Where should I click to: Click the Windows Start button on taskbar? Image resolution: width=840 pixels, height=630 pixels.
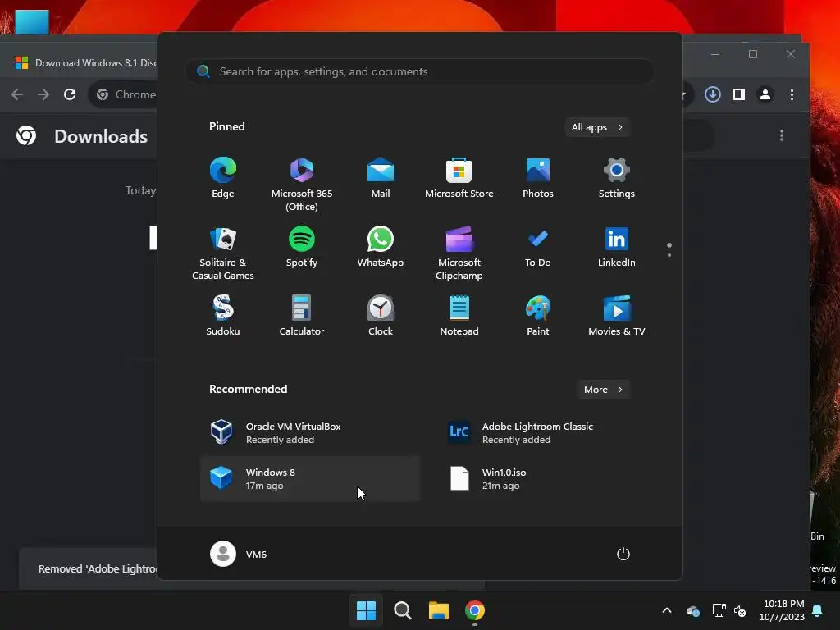366,610
